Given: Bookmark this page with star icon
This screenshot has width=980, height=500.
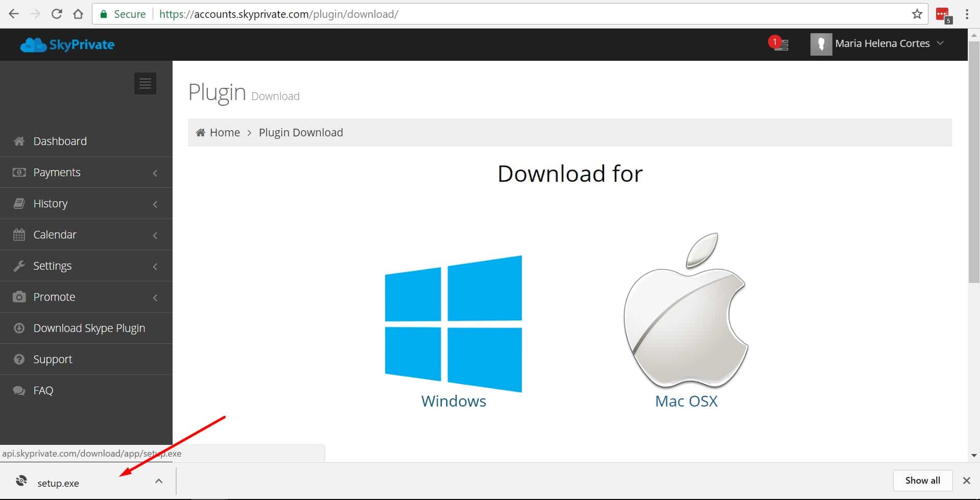Looking at the screenshot, I should pos(917,14).
